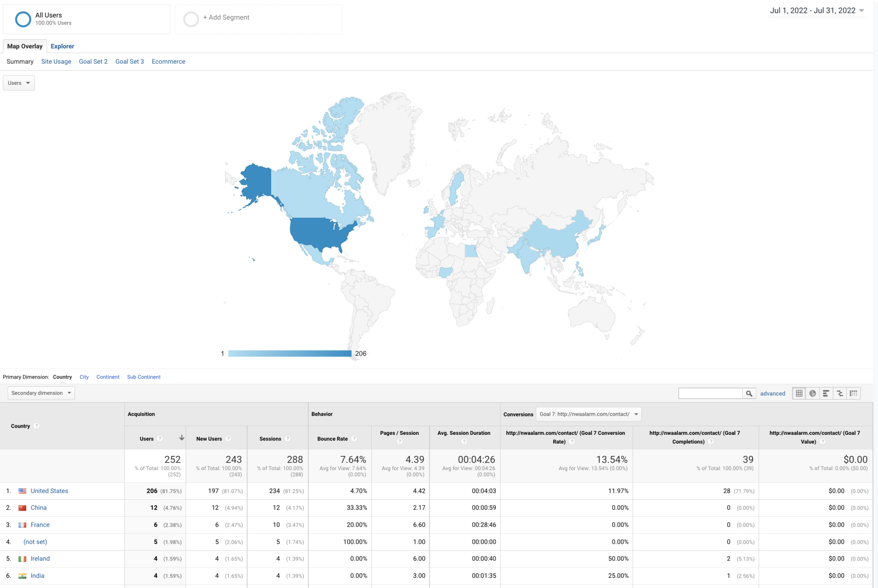Open the Goal 7 conversions dropdown

point(589,414)
